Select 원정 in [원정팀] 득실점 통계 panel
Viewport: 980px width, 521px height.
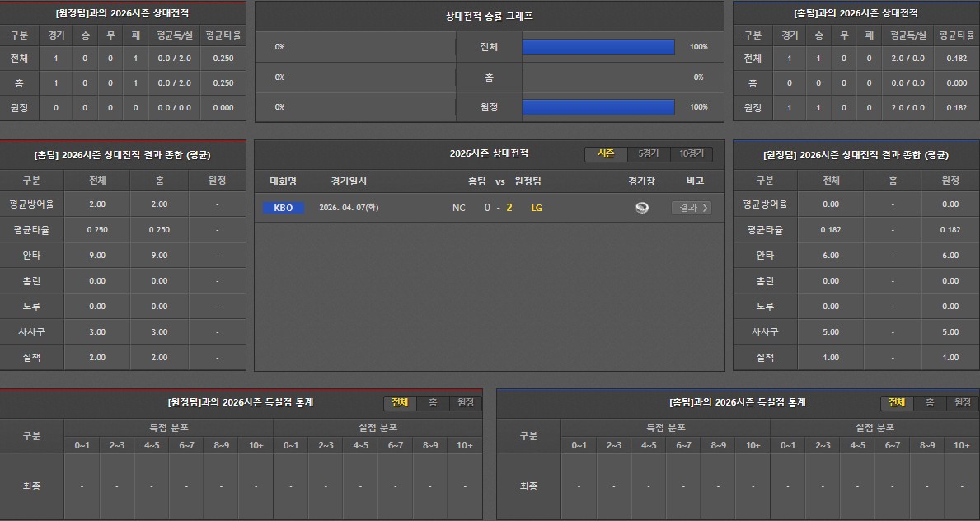click(466, 402)
